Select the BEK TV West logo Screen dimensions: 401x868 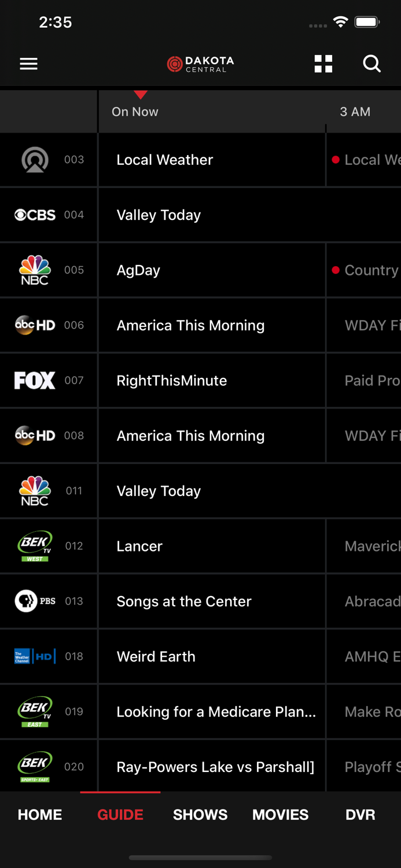(x=34, y=546)
